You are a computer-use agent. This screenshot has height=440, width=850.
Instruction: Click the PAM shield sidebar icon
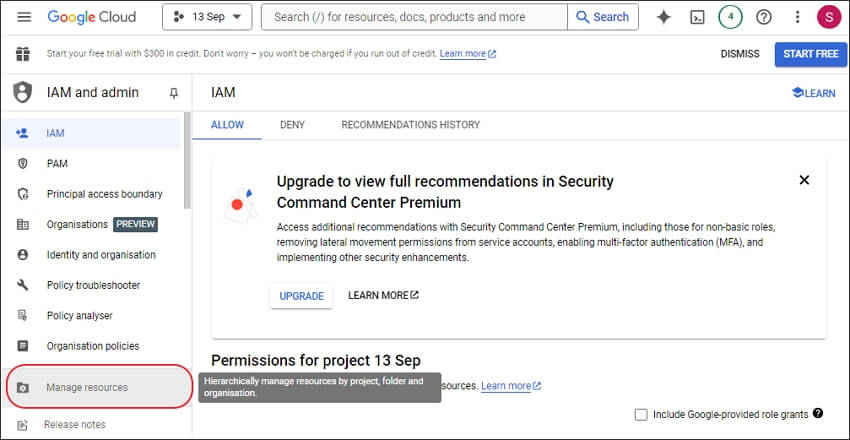tap(22, 164)
